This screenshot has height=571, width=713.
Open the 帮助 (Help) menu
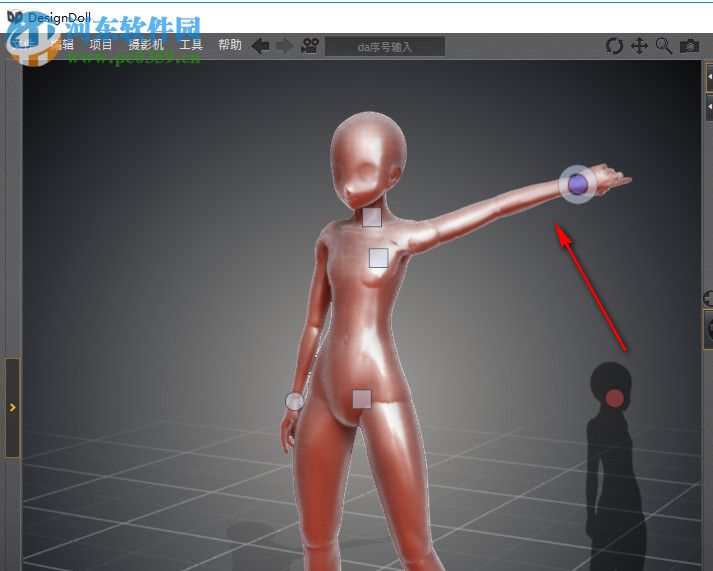(230, 45)
